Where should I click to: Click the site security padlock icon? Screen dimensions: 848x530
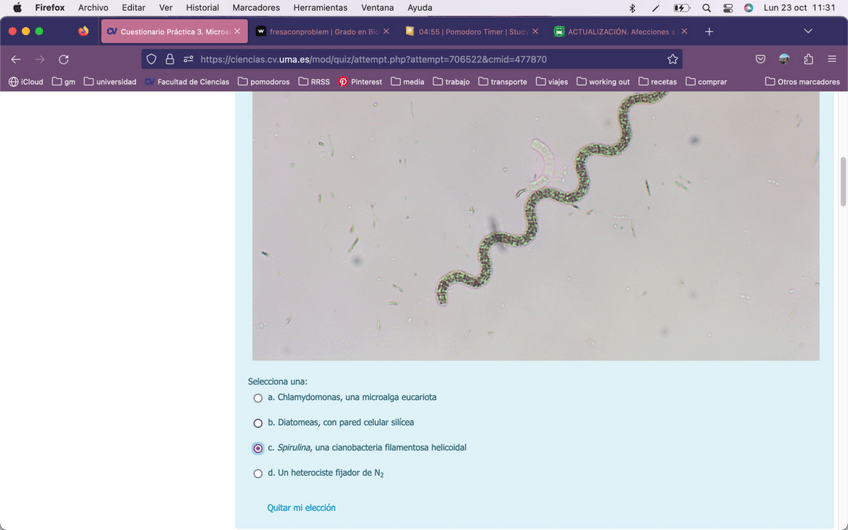tap(170, 59)
